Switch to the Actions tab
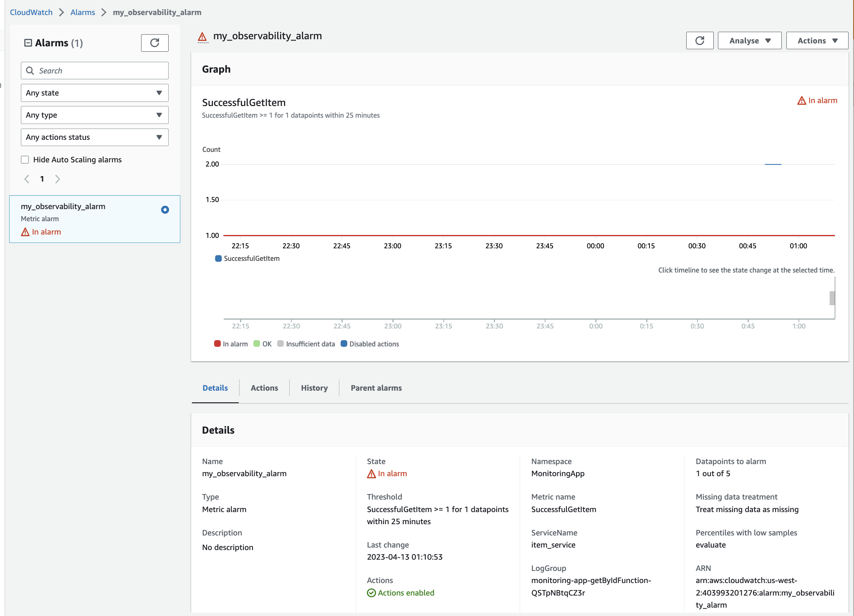 264,388
